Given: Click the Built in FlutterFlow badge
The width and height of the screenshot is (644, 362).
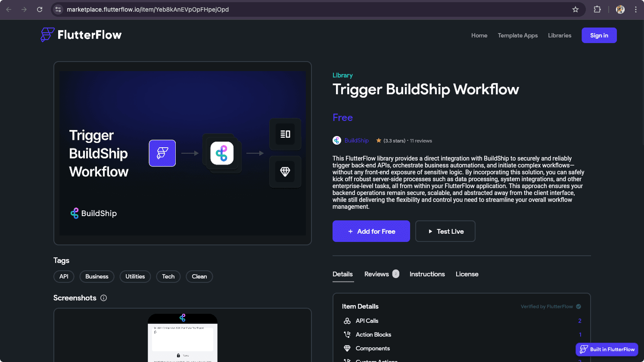Looking at the screenshot, I should click(607, 349).
